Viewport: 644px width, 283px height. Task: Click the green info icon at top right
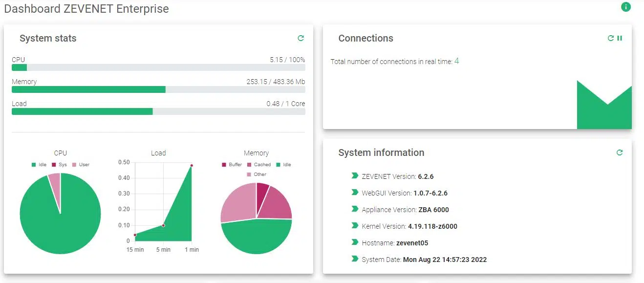pos(625,7)
